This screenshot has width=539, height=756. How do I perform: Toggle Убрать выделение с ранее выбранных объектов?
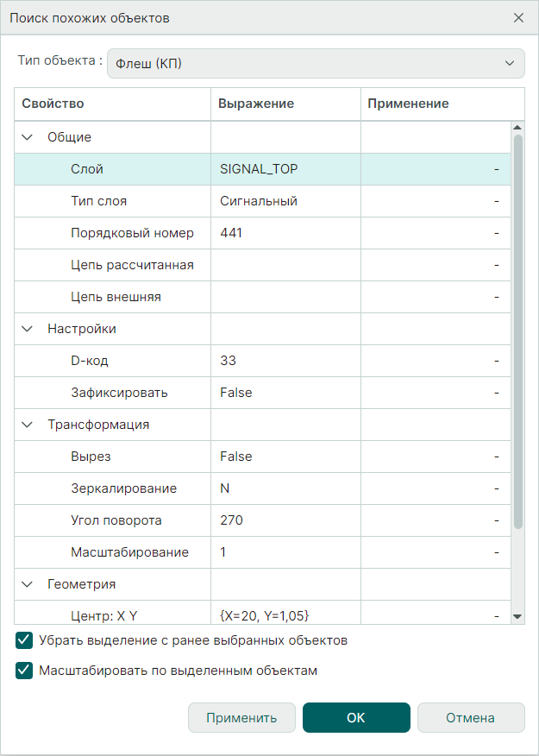coord(24,640)
